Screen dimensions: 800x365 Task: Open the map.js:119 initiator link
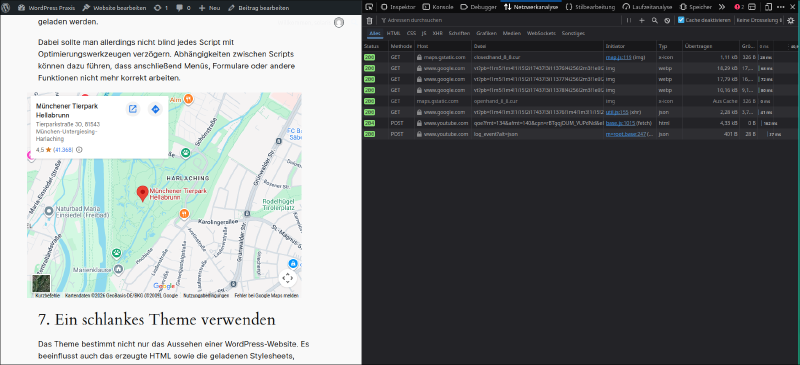coord(618,57)
